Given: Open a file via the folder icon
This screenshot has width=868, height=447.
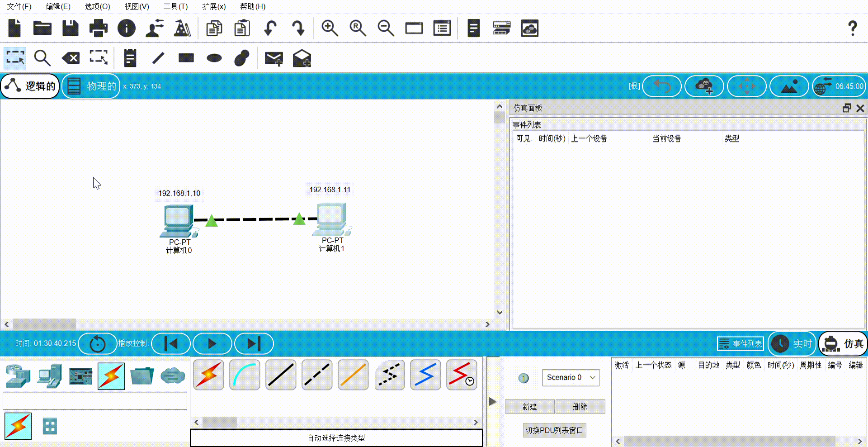Looking at the screenshot, I should [x=42, y=28].
